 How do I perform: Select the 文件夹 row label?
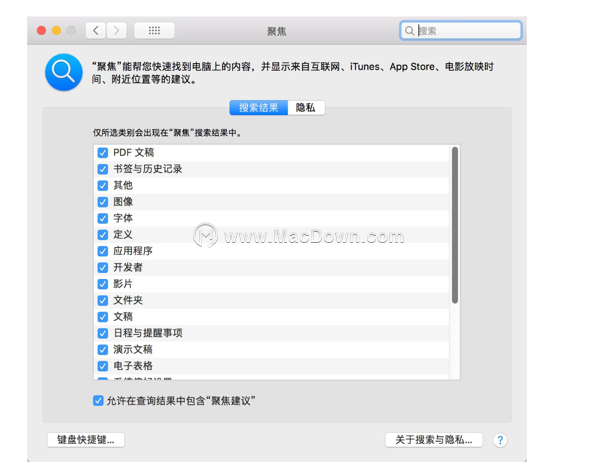(128, 301)
